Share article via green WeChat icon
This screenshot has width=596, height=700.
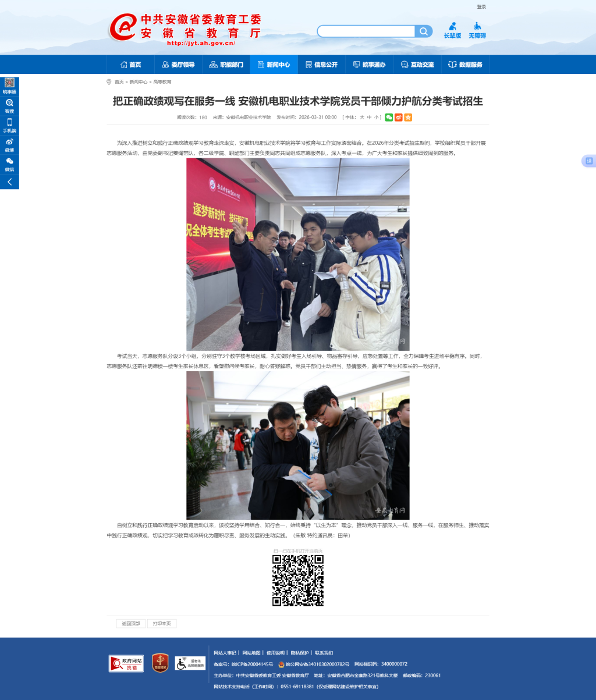pyautogui.click(x=389, y=118)
